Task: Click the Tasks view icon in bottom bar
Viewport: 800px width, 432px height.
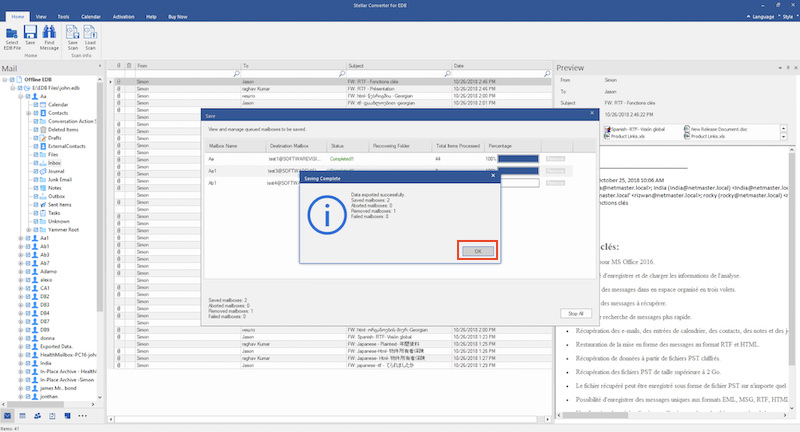Action: pyautogui.click(x=52, y=416)
